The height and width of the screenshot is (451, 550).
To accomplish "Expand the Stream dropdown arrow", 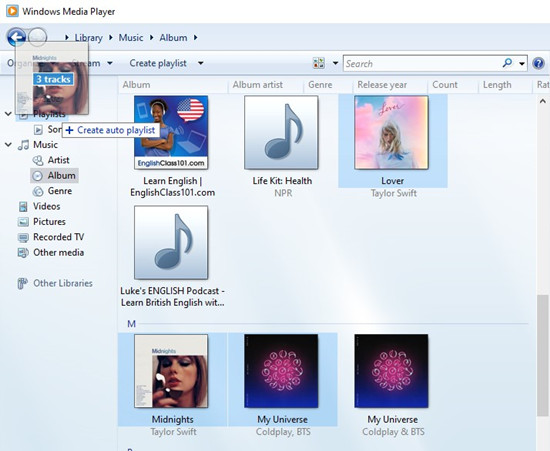I will (110, 63).
